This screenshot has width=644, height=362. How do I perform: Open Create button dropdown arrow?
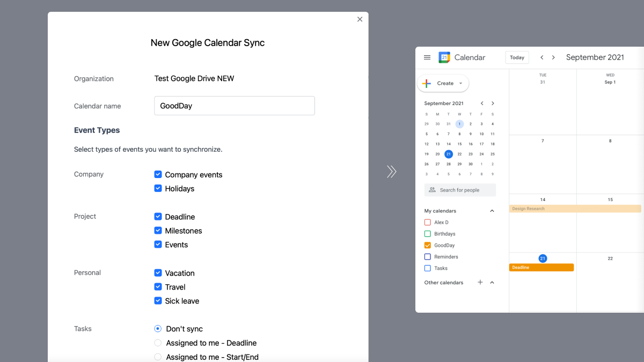tap(460, 84)
